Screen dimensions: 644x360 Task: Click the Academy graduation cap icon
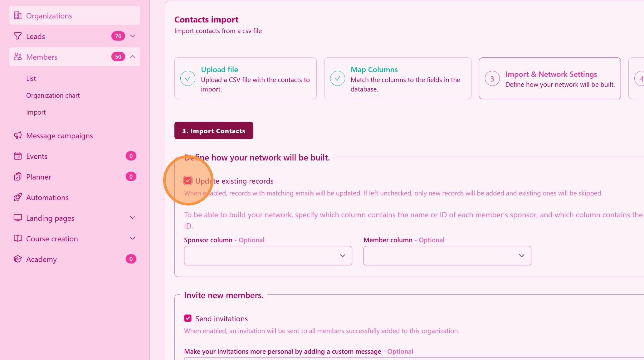[18, 259]
